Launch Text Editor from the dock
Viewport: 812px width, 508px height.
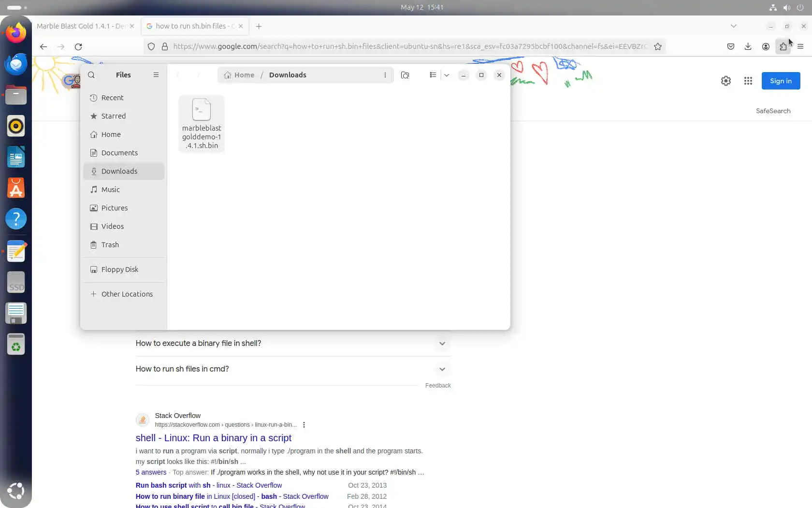[x=16, y=252]
